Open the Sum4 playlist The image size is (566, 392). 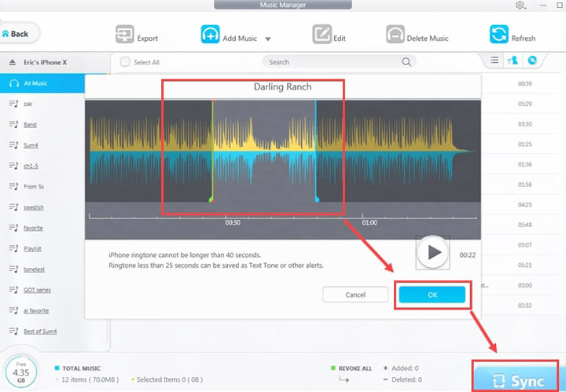click(31, 145)
